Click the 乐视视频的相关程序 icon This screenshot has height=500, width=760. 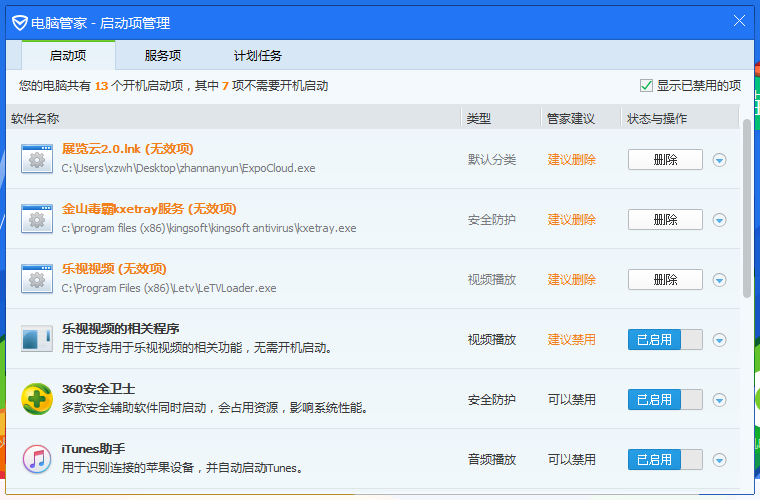[x=37, y=339]
